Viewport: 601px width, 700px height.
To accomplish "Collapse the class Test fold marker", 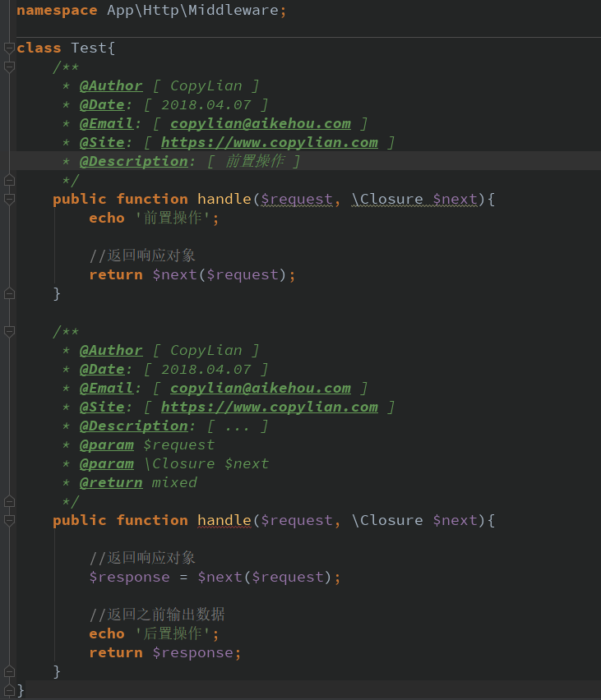I will pos(9,48).
